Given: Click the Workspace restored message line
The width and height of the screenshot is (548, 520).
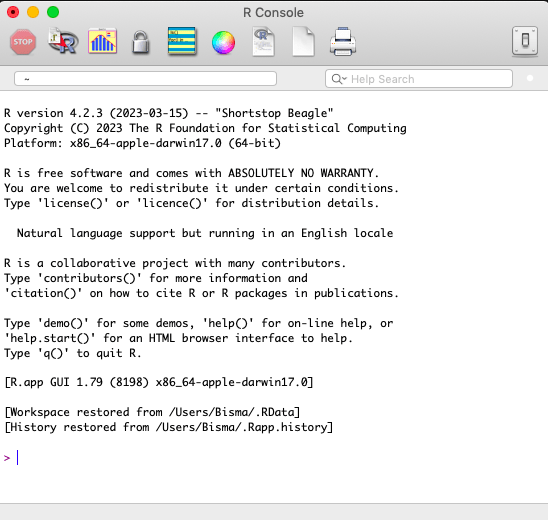Looking at the screenshot, I should [x=152, y=412].
